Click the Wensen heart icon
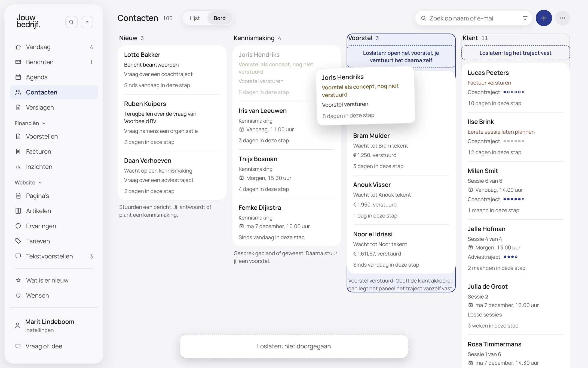This screenshot has width=588, height=368. pyautogui.click(x=18, y=295)
